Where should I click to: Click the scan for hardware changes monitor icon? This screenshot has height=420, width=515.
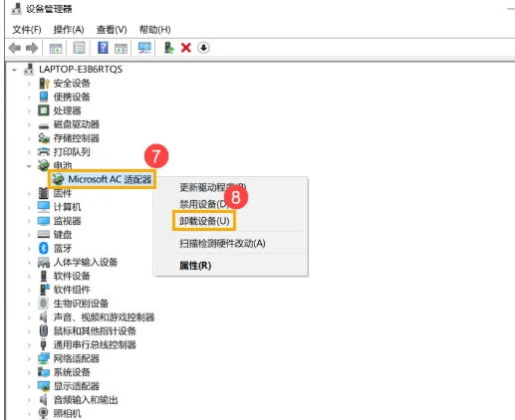coord(144,48)
